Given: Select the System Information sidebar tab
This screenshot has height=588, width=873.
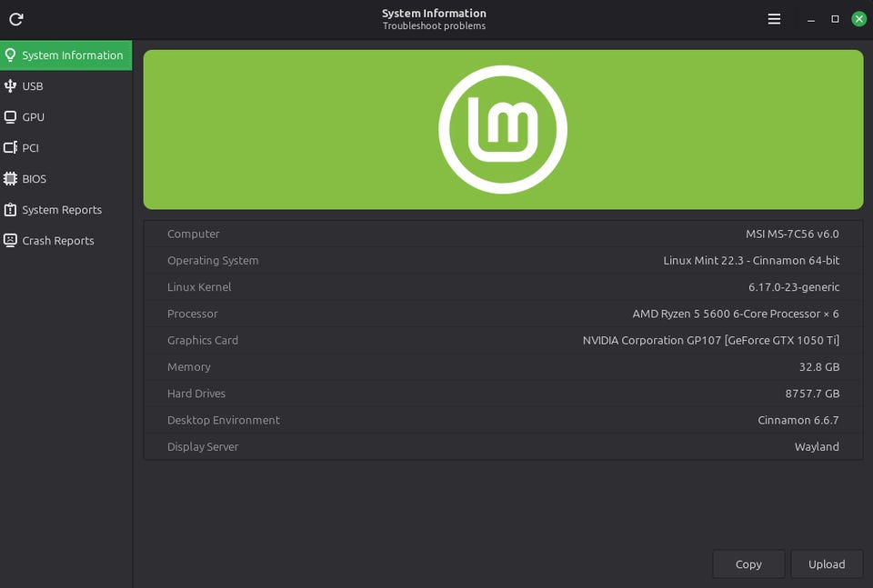Looking at the screenshot, I should (65, 55).
